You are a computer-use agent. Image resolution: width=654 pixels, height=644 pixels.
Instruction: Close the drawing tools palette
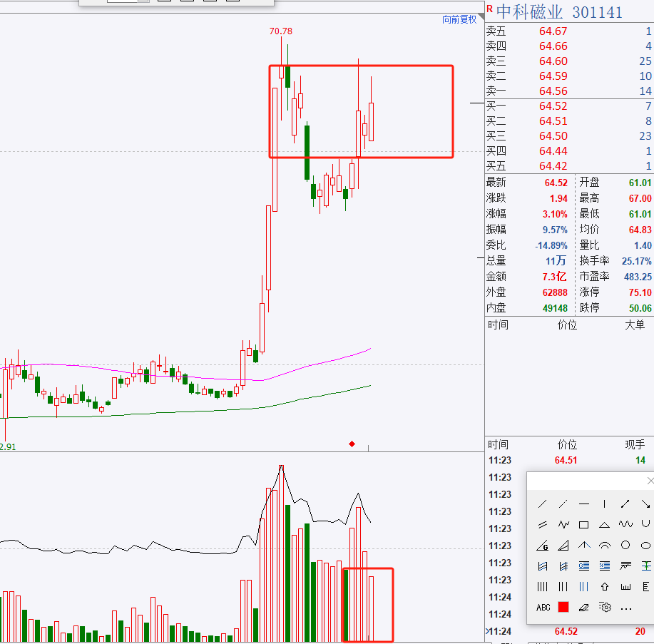point(650,481)
